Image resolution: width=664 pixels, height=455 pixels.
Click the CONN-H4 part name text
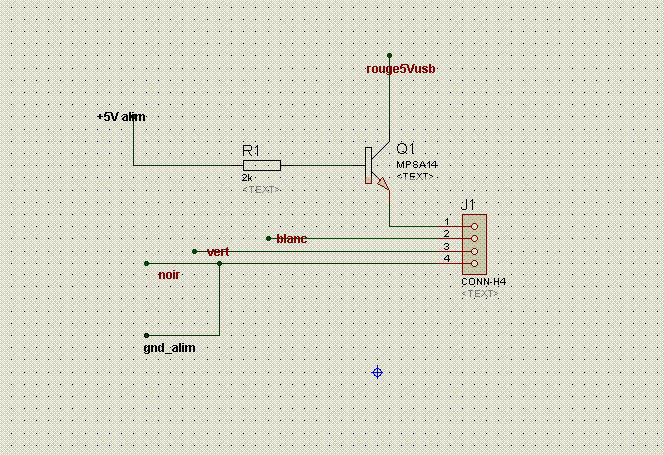click(x=484, y=282)
